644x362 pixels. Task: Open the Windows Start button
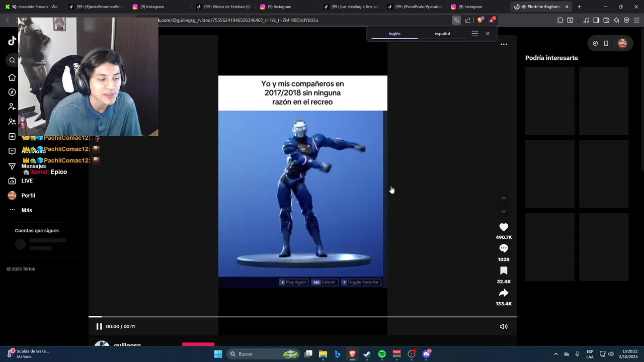[218, 354]
